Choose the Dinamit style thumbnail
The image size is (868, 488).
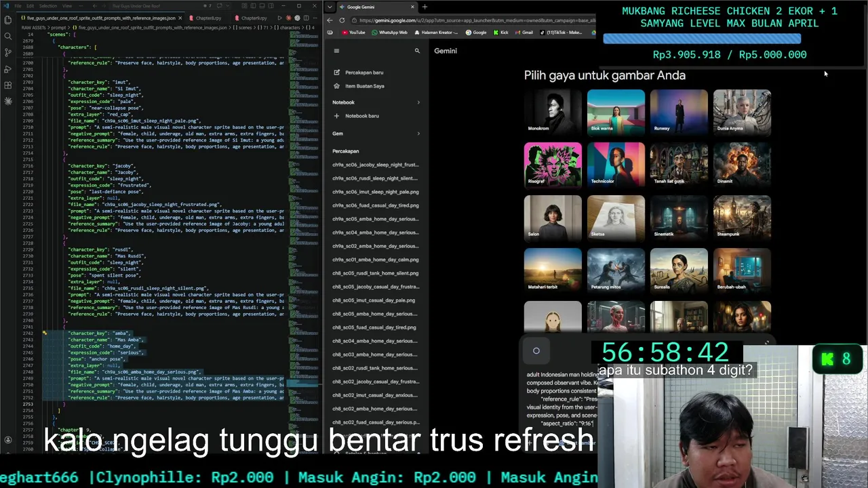[x=742, y=165]
